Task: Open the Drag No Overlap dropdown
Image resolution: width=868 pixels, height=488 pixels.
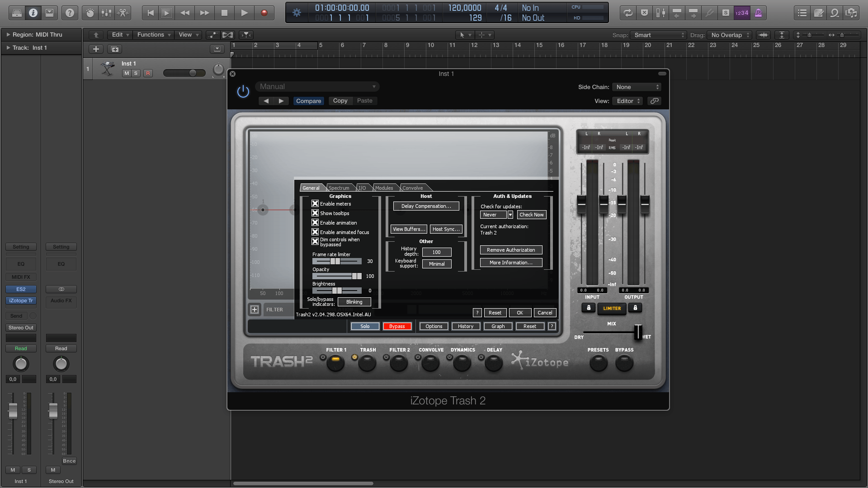Action: pyautogui.click(x=730, y=35)
